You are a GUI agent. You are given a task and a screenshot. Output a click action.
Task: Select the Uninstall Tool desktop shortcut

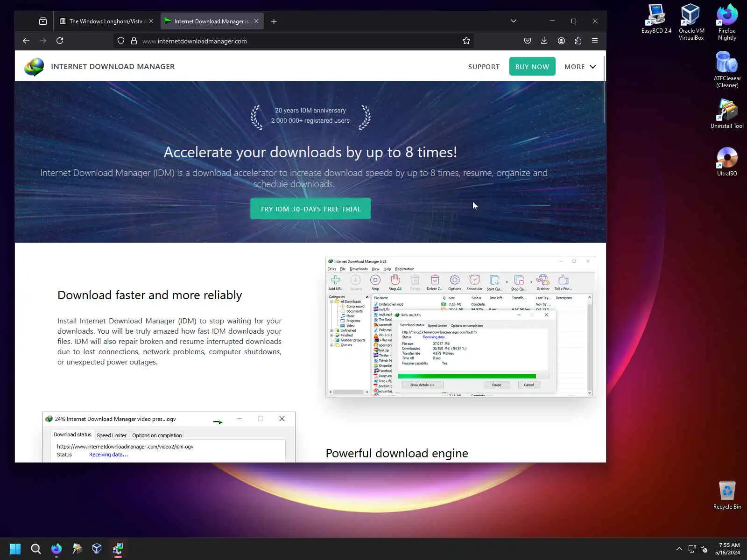click(x=727, y=114)
